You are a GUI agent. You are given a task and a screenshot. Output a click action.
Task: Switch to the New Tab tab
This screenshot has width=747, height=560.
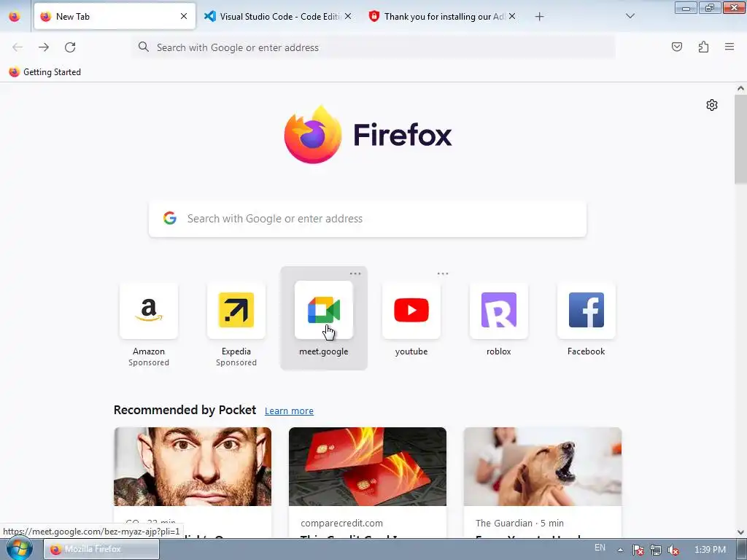[x=115, y=16]
